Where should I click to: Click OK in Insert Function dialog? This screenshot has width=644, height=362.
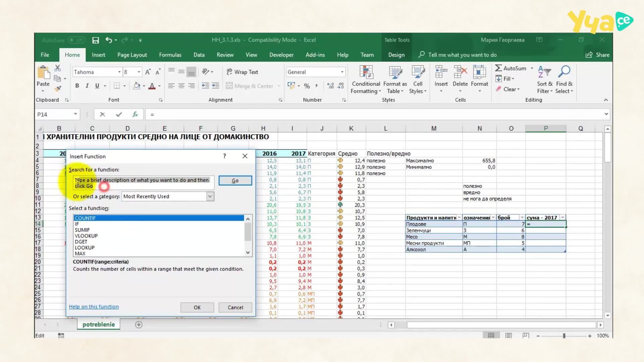[197, 307]
